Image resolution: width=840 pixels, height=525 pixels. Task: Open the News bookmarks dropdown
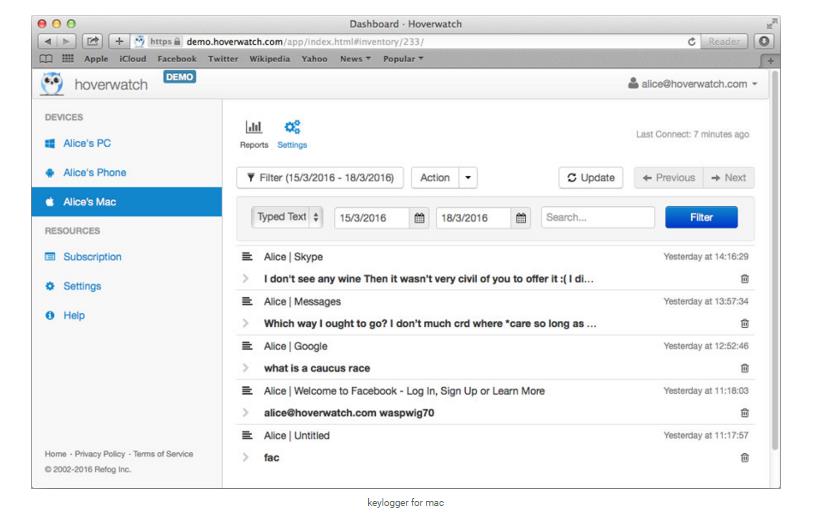[x=355, y=58]
